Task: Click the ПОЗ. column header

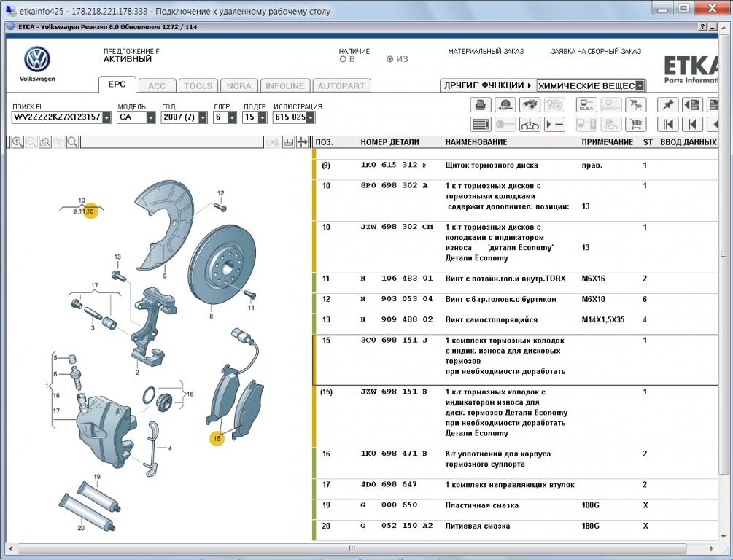Action: 324,142
